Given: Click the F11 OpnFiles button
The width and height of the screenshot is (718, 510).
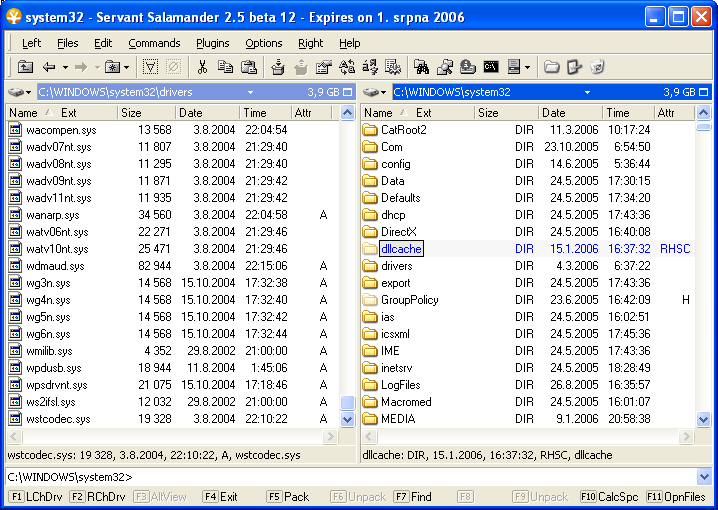Looking at the screenshot, I should [x=676, y=497].
